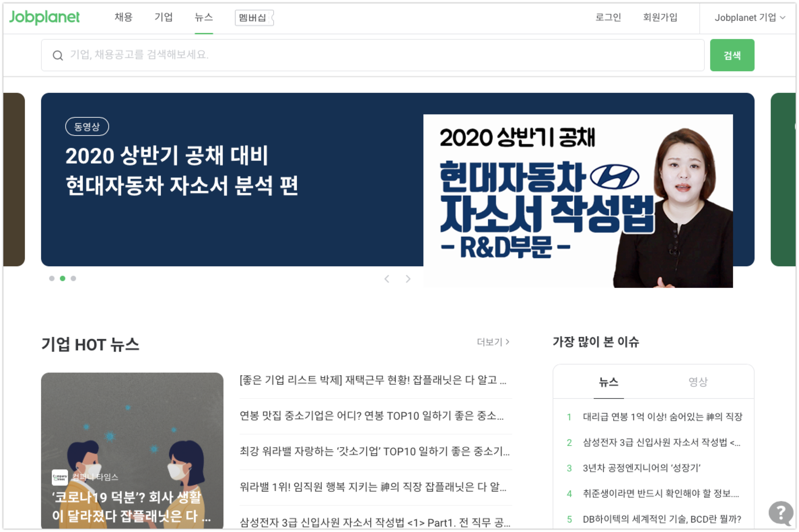Click the 동영상 badge on banner
The image size is (799, 532).
pos(87,126)
